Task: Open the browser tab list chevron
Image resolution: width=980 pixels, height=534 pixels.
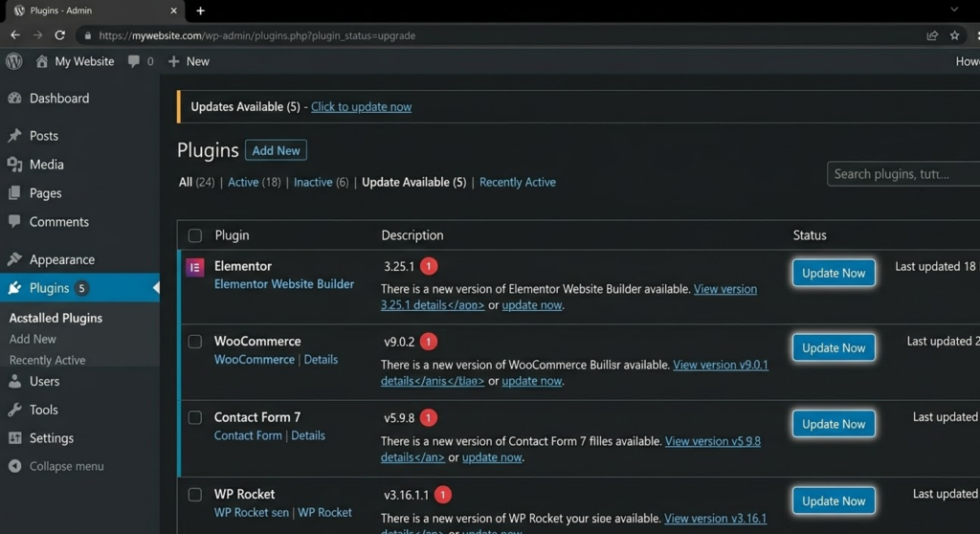Action: point(954,10)
